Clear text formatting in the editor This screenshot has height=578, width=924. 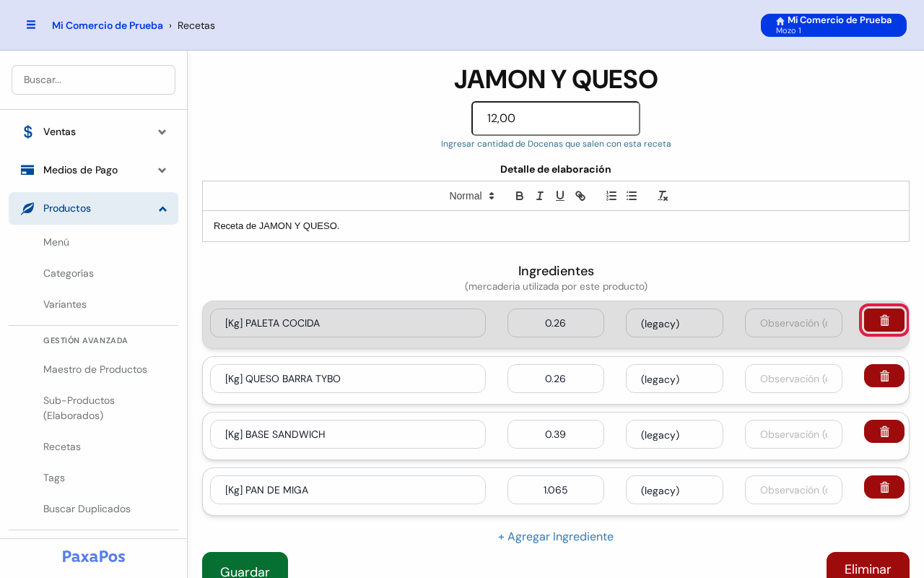tap(663, 196)
